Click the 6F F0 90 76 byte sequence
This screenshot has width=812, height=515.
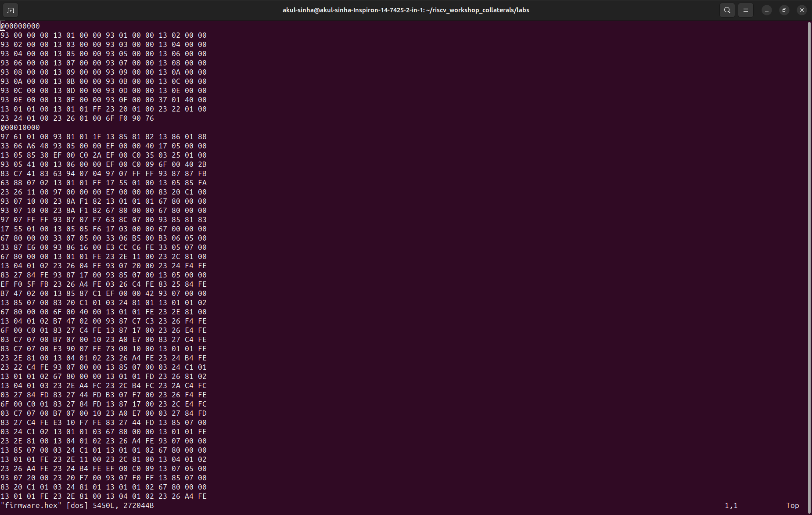coord(130,118)
